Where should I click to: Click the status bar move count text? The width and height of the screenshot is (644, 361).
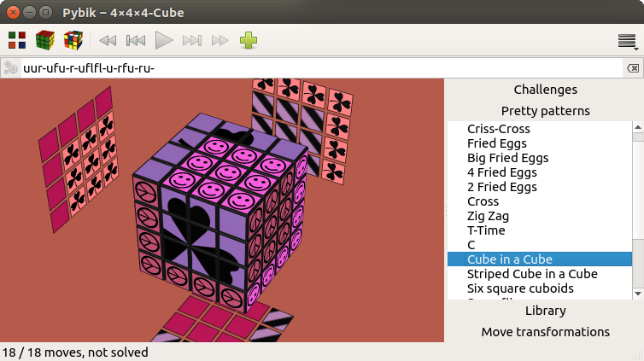click(x=75, y=352)
